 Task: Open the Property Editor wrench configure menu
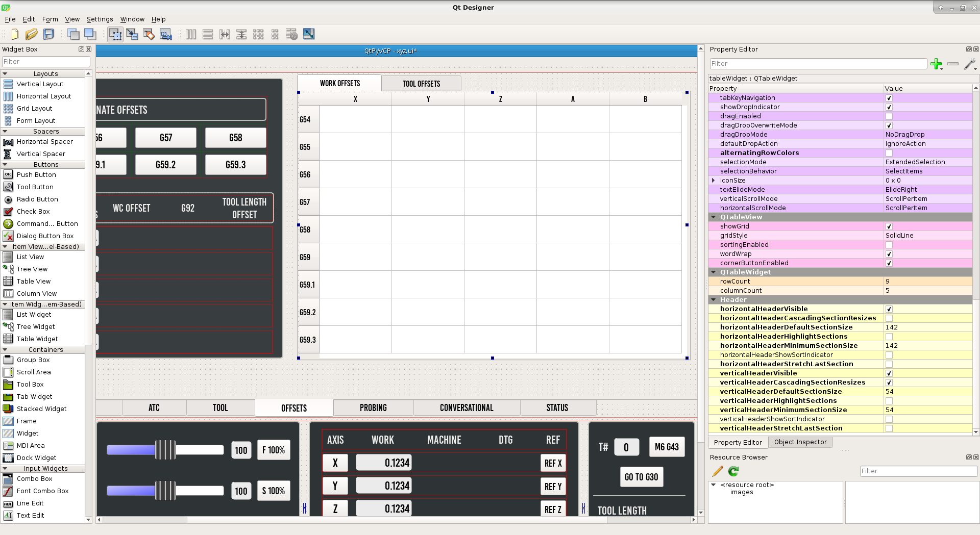[970, 64]
